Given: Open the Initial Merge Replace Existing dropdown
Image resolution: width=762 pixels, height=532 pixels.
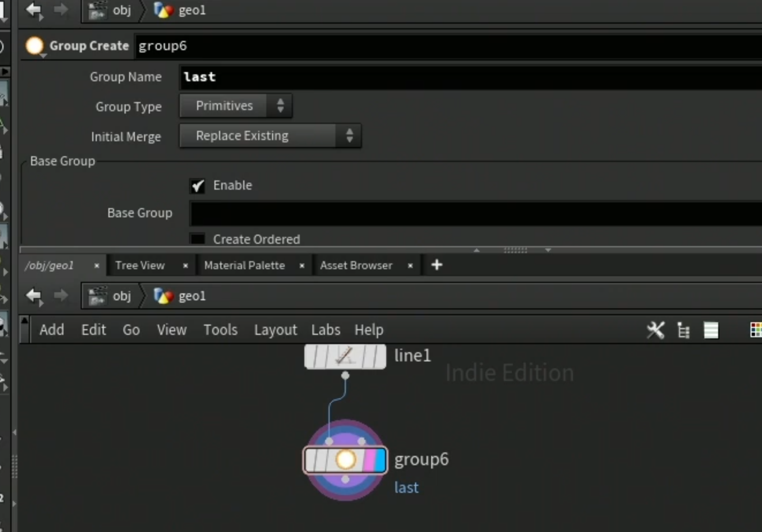Looking at the screenshot, I should point(270,136).
